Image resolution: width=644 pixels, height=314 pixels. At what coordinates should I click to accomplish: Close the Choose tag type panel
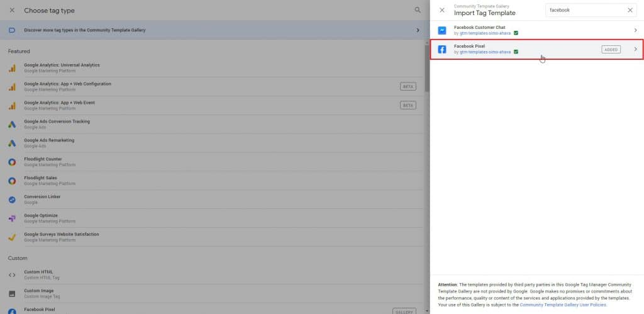pos(12,10)
